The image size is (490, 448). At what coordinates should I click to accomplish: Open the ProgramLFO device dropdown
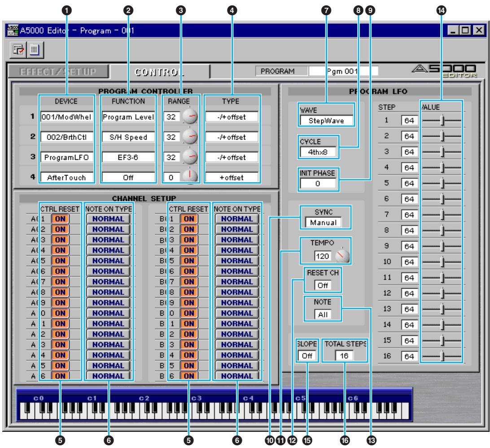pyautogui.click(x=66, y=157)
